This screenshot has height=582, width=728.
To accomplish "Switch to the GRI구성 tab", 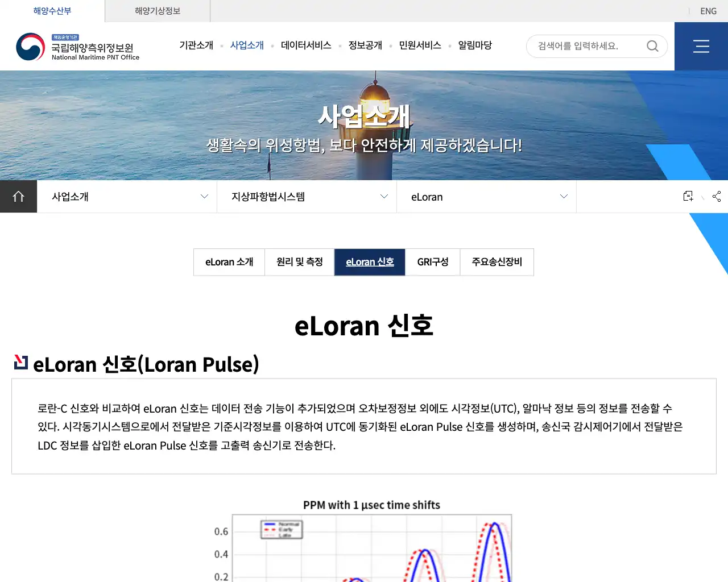I will pyautogui.click(x=433, y=262).
